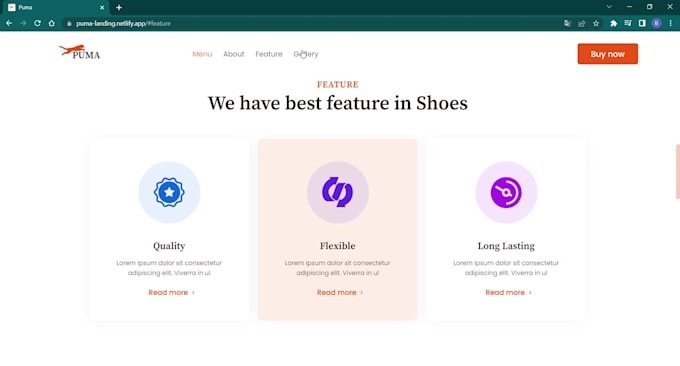Click the browser home icon
This screenshot has height=366, width=680.
click(x=52, y=23)
